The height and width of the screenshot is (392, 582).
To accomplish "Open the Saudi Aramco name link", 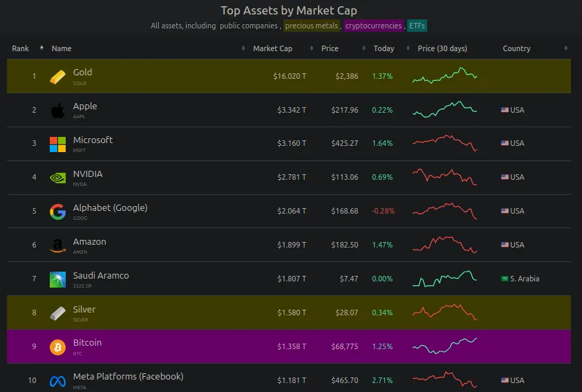I will pyautogui.click(x=101, y=275).
